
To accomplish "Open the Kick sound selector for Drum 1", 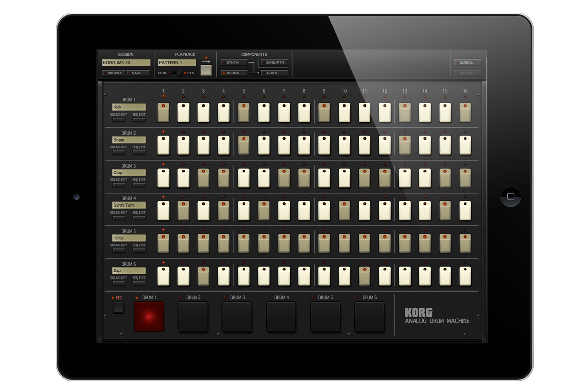I will click(x=129, y=107).
